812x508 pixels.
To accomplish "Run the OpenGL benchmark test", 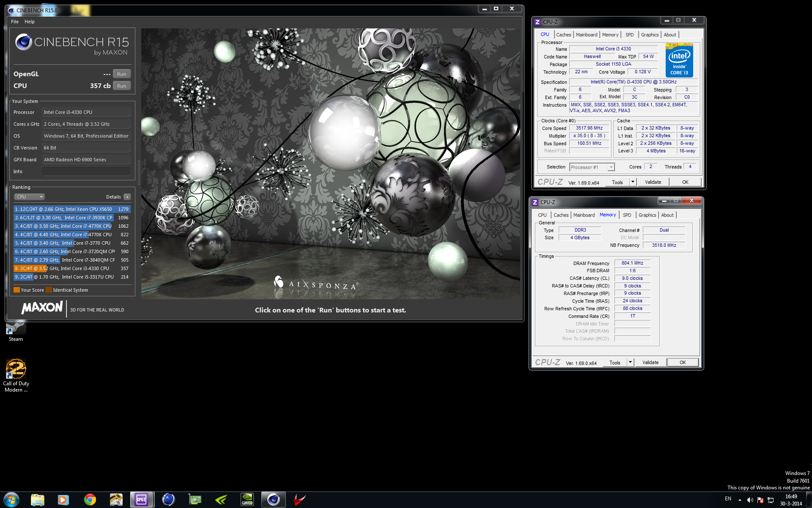I will 122,74.
